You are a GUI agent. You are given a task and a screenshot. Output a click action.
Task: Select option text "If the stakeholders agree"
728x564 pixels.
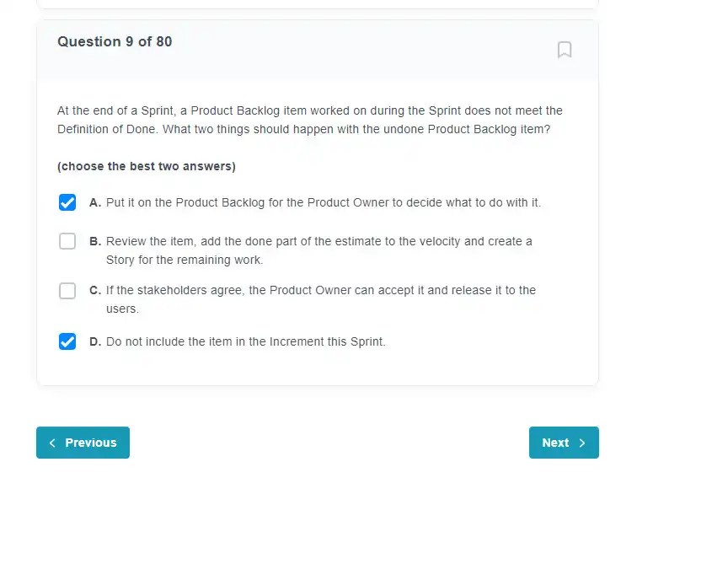pyautogui.click(x=321, y=299)
